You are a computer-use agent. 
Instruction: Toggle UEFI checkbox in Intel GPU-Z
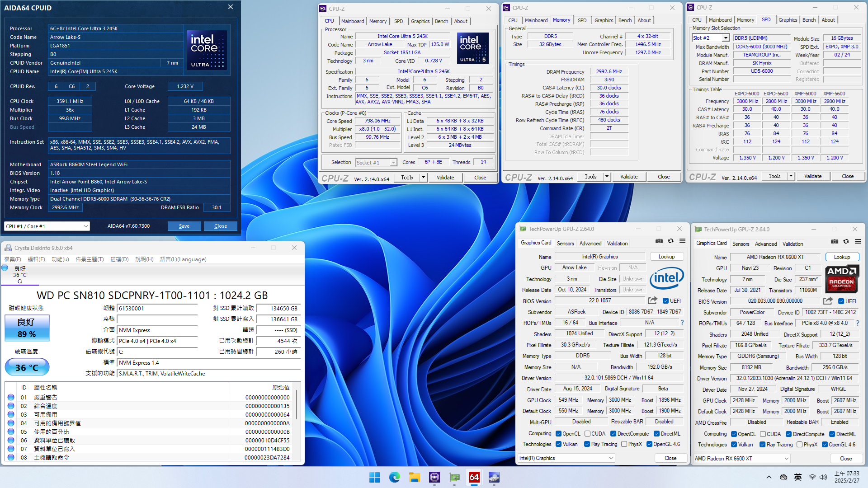tap(665, 301)
